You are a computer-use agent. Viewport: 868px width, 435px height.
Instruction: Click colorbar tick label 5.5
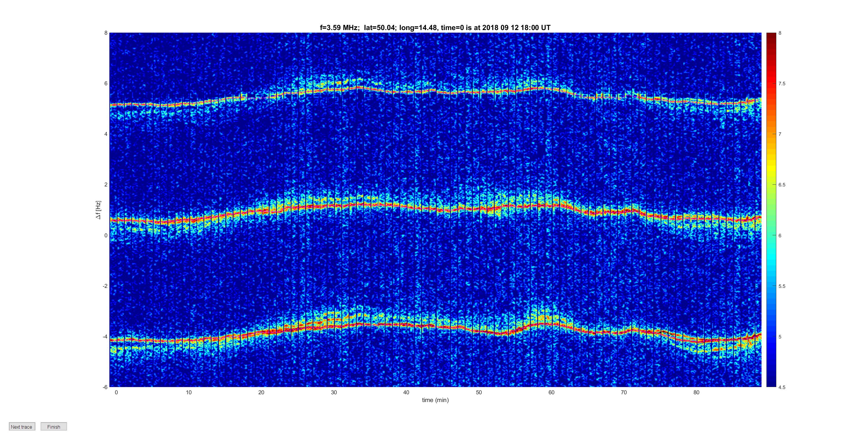(782, 286)
